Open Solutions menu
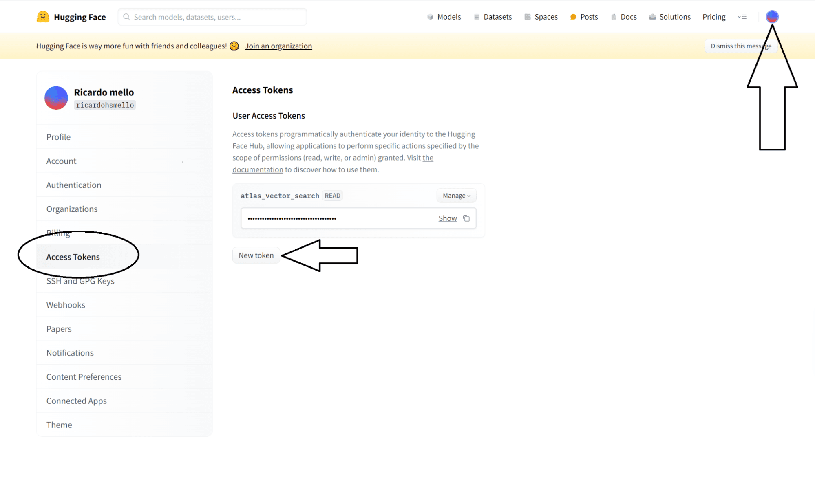 pos(670,17)
